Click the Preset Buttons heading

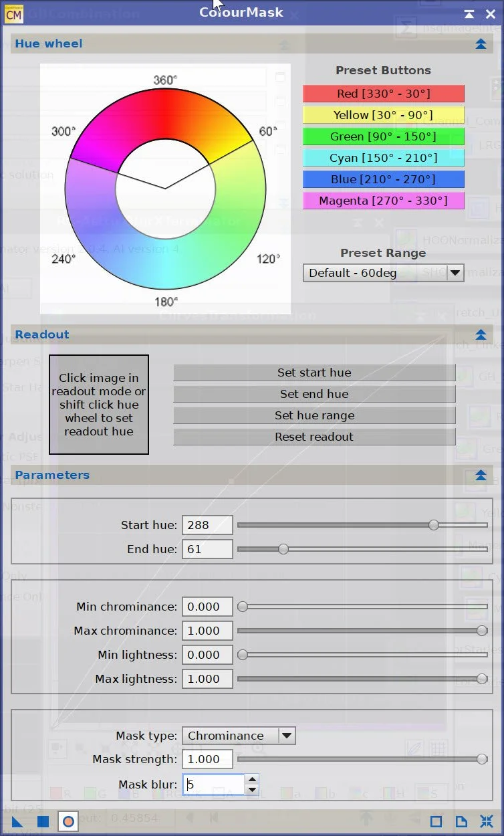383,70
